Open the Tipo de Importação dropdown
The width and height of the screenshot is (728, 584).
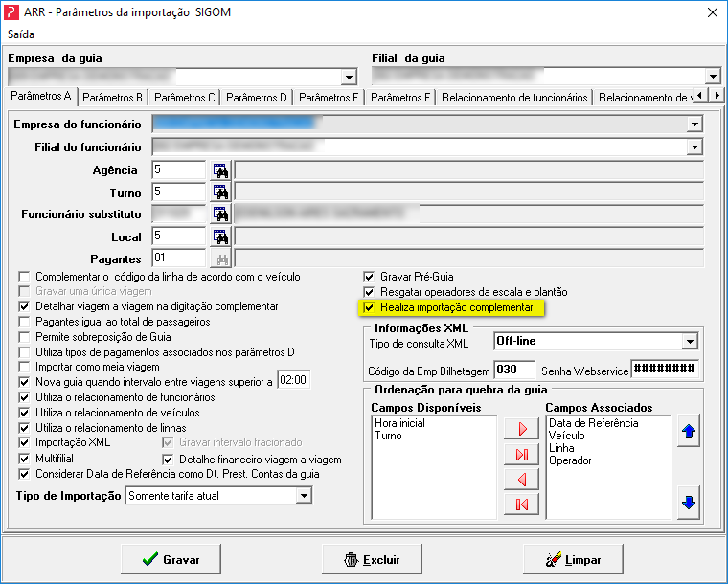pos(304,495)
